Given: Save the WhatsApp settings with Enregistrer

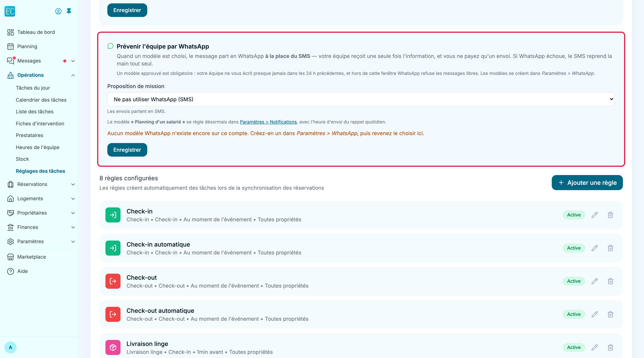Looking at the screenshot, I should [127, 150].
